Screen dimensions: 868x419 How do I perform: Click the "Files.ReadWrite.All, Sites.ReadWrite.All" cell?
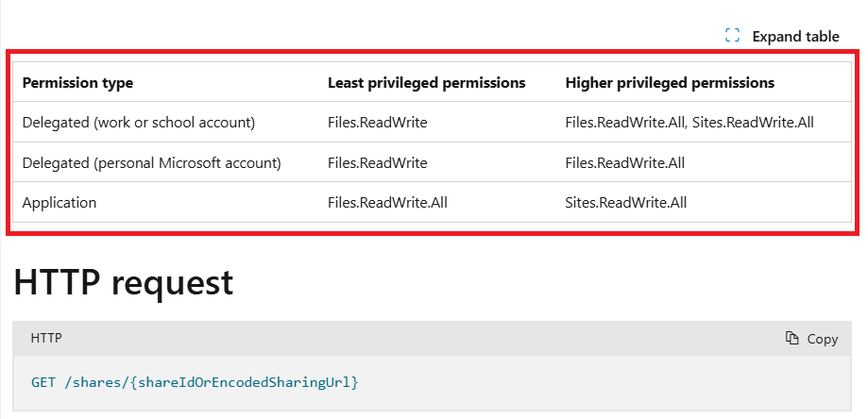(689, 122)
